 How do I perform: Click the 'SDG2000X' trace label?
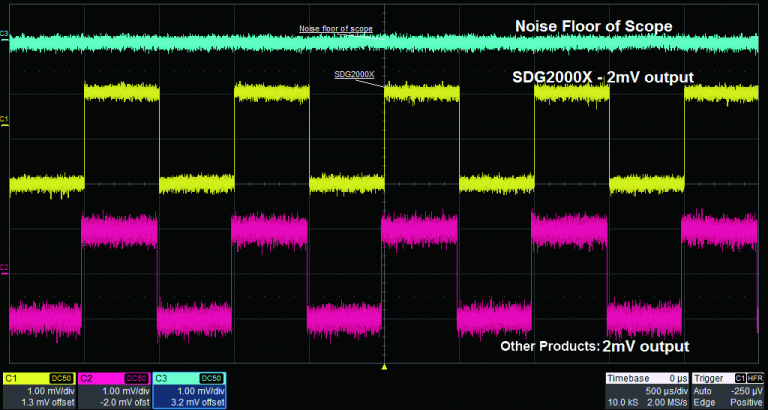click(354, 74)
